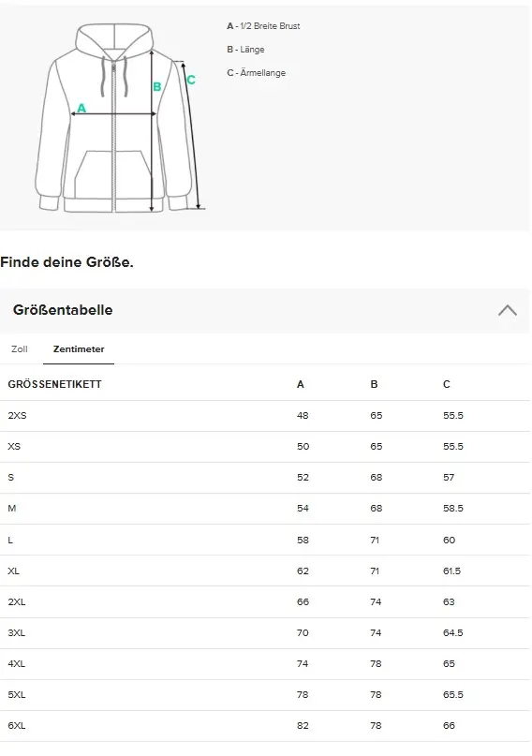Select the 3XL size row label
Image resolution: width=532 pixels, height=756 pixels.
tap(16, 632)
